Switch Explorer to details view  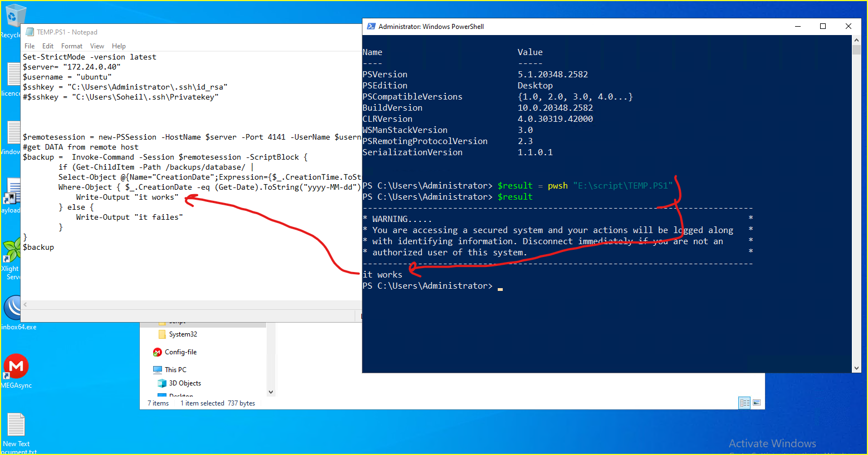pyautogui.click(x=744, y=403)
